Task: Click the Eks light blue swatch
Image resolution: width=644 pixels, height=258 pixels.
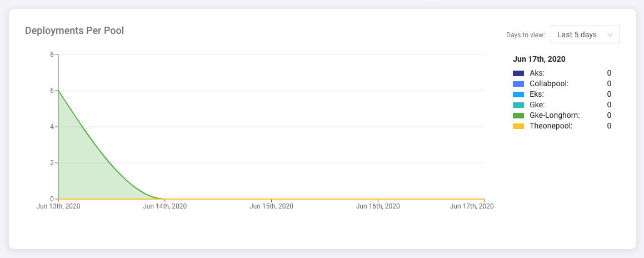Action: point(518,95)
